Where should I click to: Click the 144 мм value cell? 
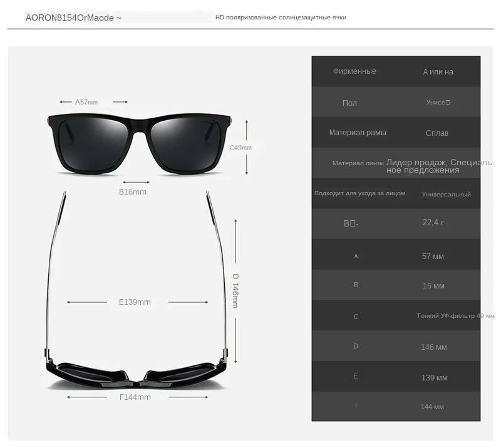tap(432, 407)
